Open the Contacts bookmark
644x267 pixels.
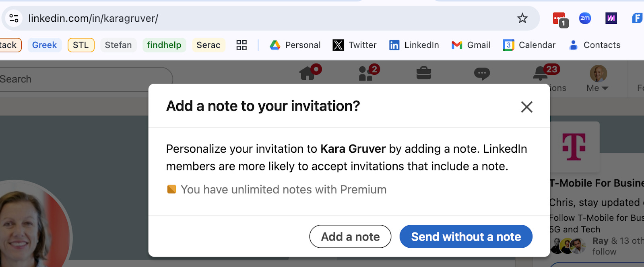(x=594, y=45)
